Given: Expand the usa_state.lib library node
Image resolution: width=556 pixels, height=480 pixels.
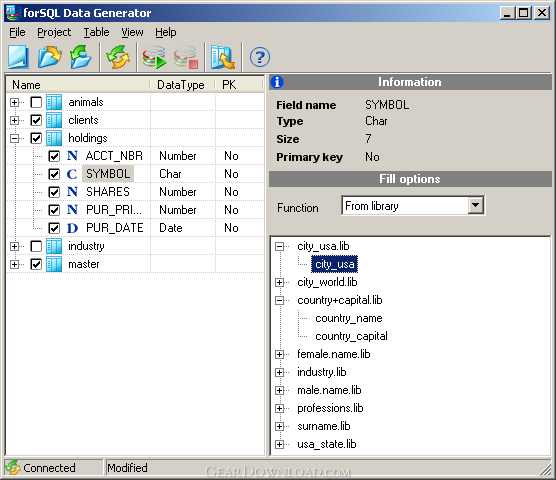Looking at the screenshot, I should pos(280,445).
